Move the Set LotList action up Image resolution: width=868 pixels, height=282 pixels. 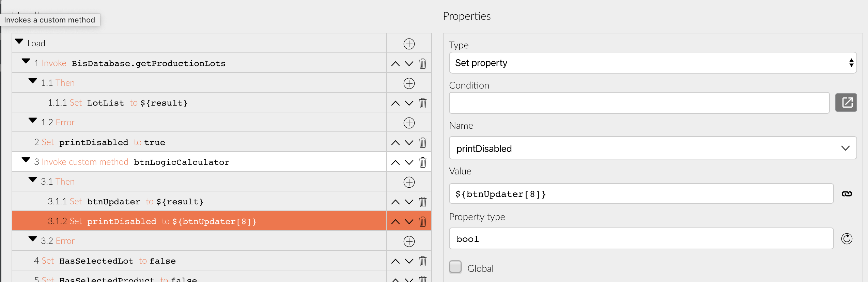(x=395, y=103)
